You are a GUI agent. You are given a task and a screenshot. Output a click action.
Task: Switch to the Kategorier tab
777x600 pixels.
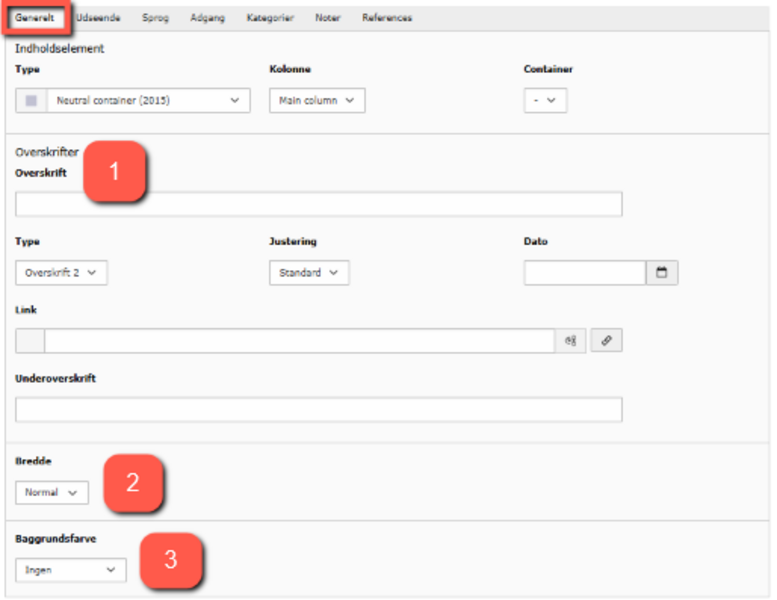pos(270,18)
